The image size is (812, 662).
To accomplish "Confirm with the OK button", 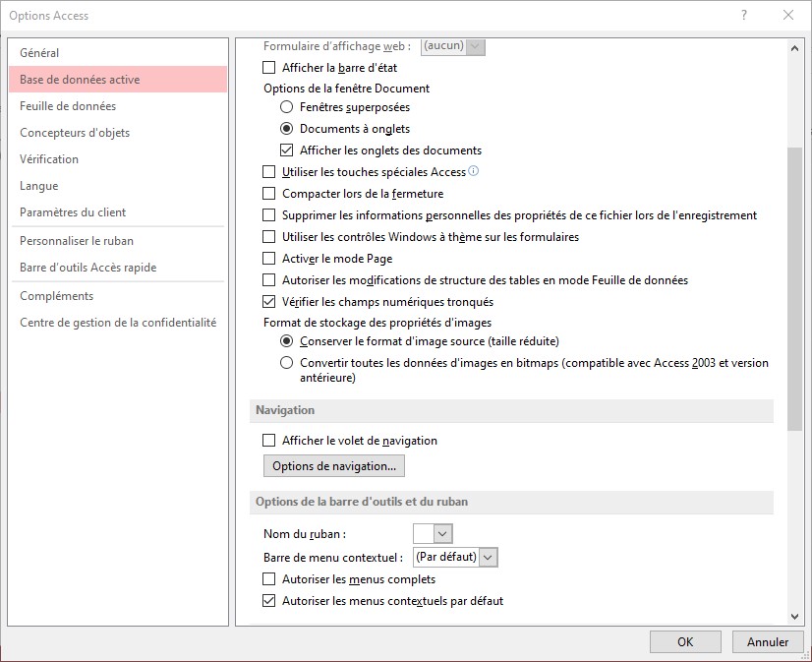I will (685, 642).
